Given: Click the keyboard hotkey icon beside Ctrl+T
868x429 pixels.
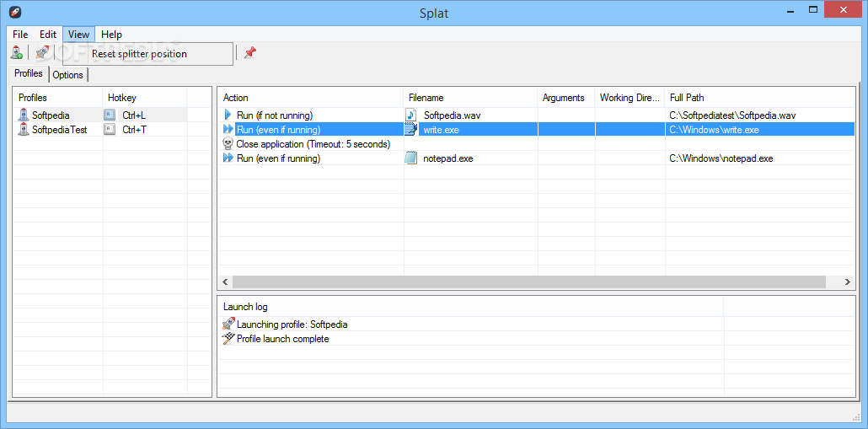Looking at the screenshot, I should (110, 130).
